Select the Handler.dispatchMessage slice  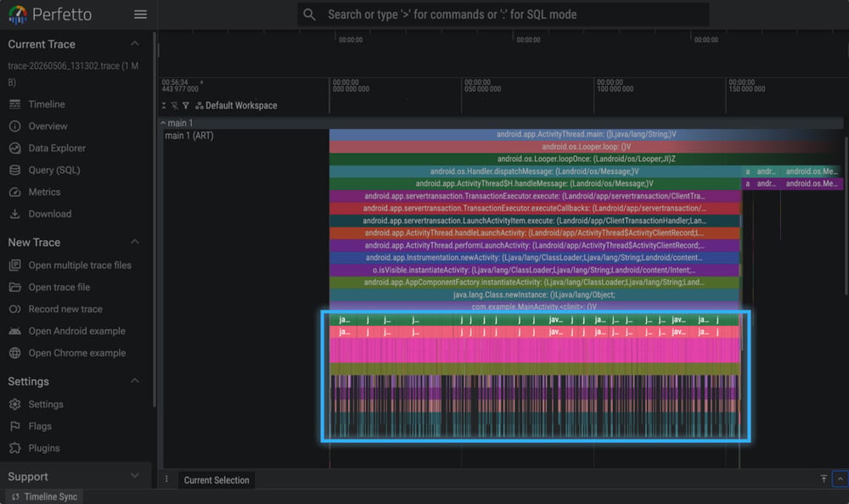535,171
